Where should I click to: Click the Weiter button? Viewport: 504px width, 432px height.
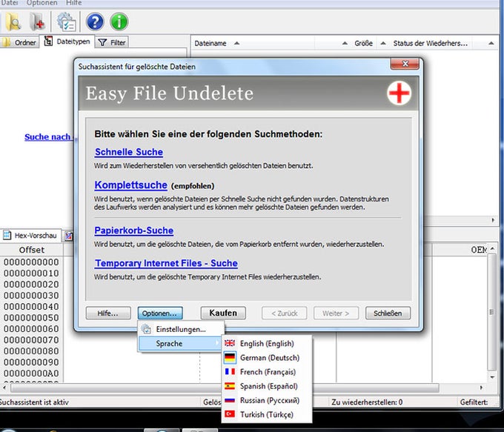click(336, 313)
